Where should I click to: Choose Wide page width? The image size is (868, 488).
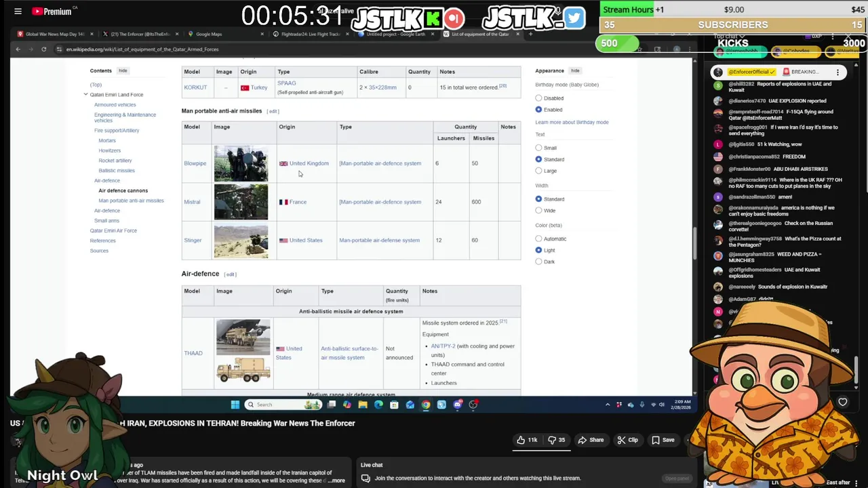tap(538, 211)
